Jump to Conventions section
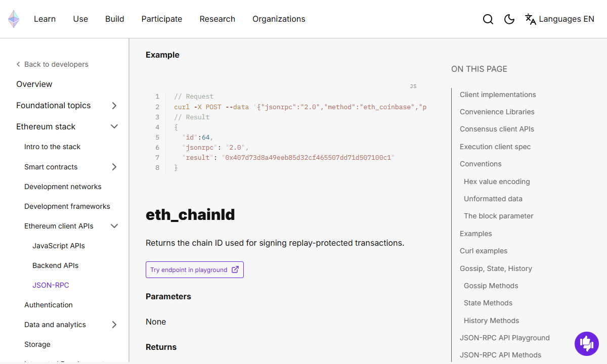Image resolution: width=607 pixels, height=364 pixels. click(481, 164)
